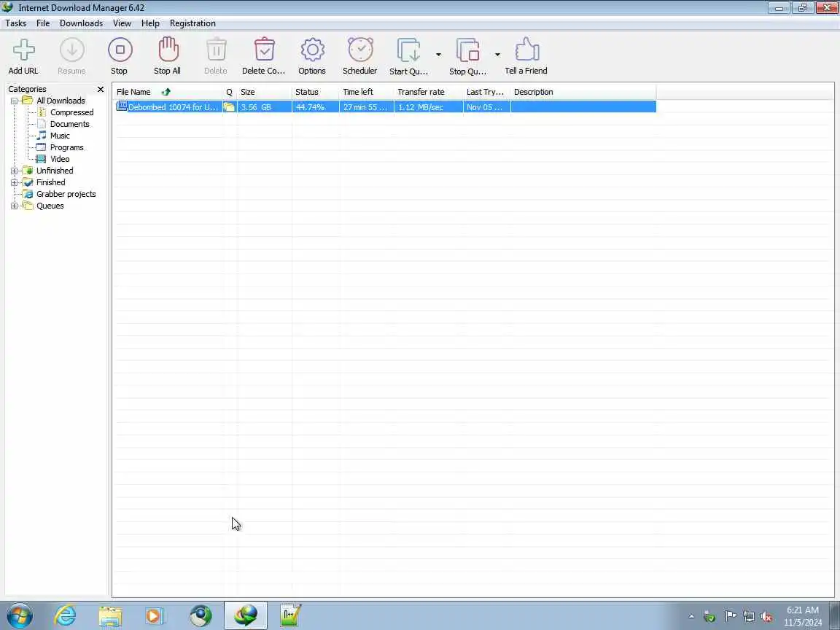This screenshot has width=840, height=630.
Task: Click the 3.56 GB size cell
Action: point(265,107)
